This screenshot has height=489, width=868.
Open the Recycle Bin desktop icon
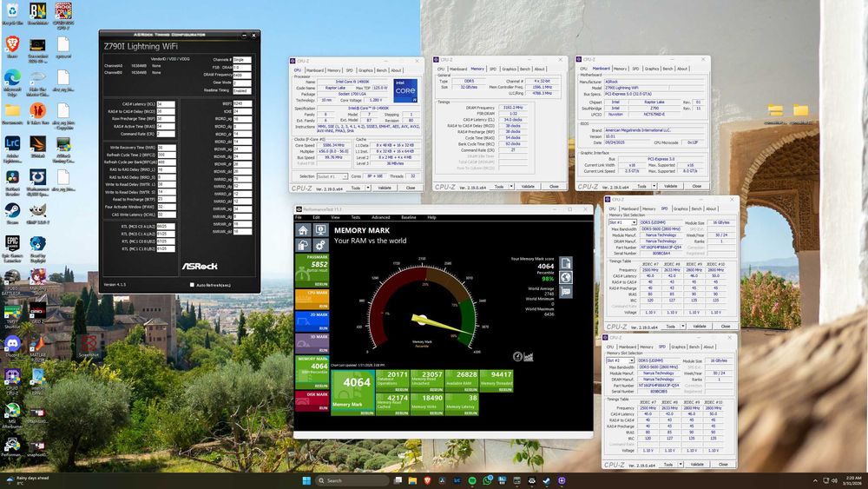point(12,13)
